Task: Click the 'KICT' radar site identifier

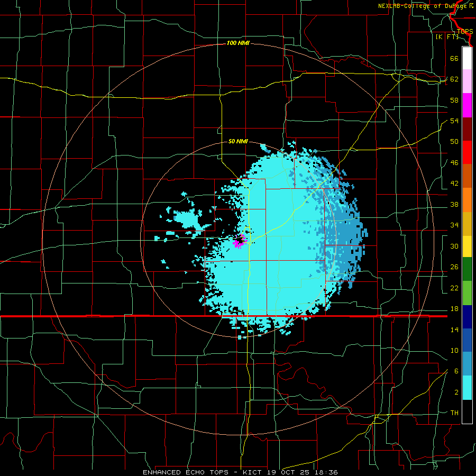Action: (253, 472)
